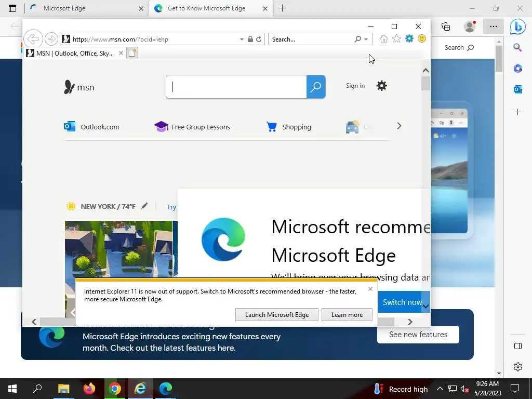Open the Windows notification center icon
This screenshot has height=399, width=532.
point(515,389)
